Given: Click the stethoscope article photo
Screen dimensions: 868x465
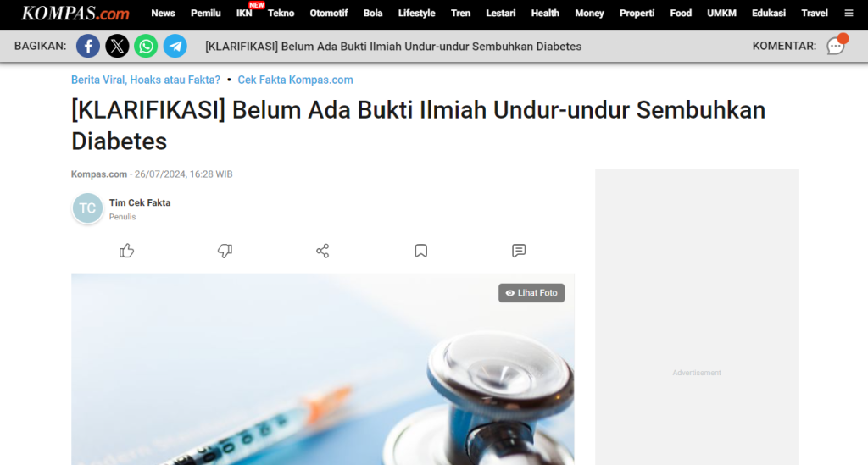Looking at the screenshot, I should tap(323, 368).
